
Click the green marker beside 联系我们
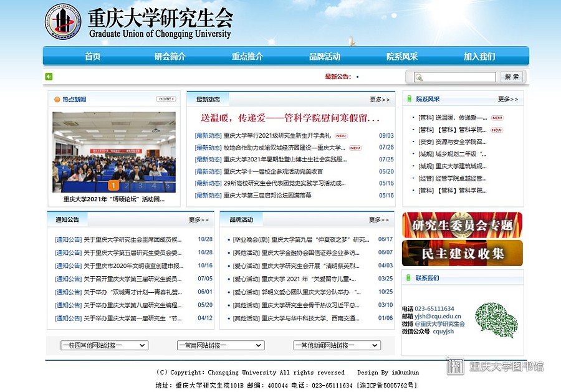(x=408, y=277)
